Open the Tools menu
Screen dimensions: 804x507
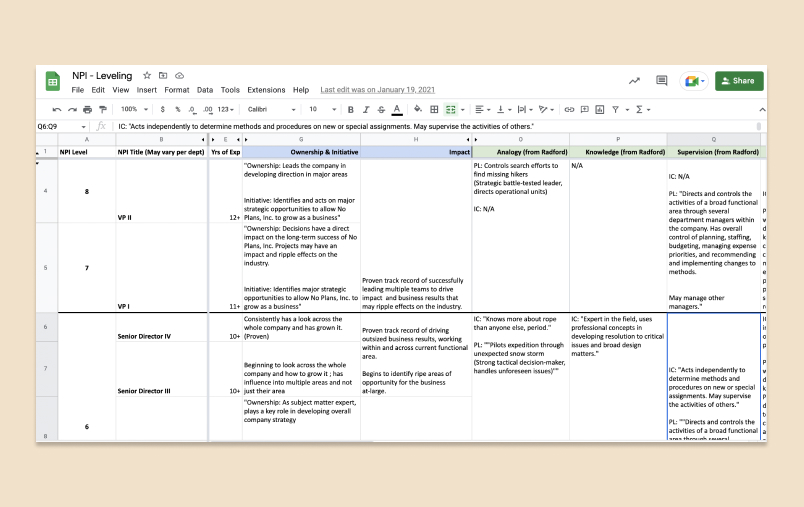point(230,90)
